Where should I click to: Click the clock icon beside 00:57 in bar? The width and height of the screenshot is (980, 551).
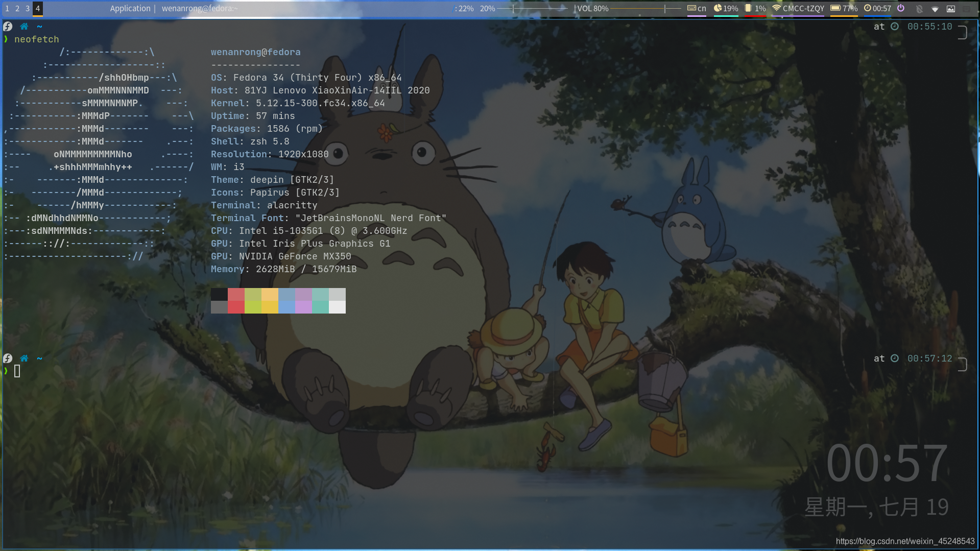(x=867, y=8)
